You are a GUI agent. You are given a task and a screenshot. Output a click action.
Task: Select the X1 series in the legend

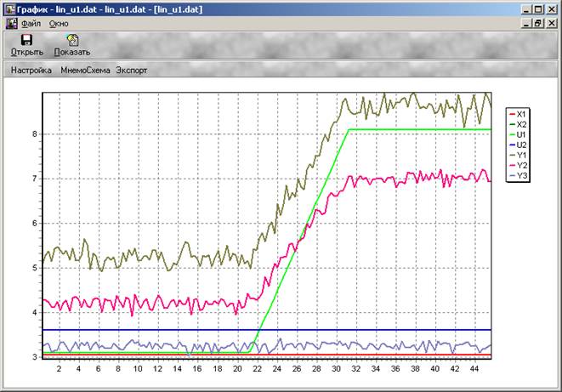522,114
